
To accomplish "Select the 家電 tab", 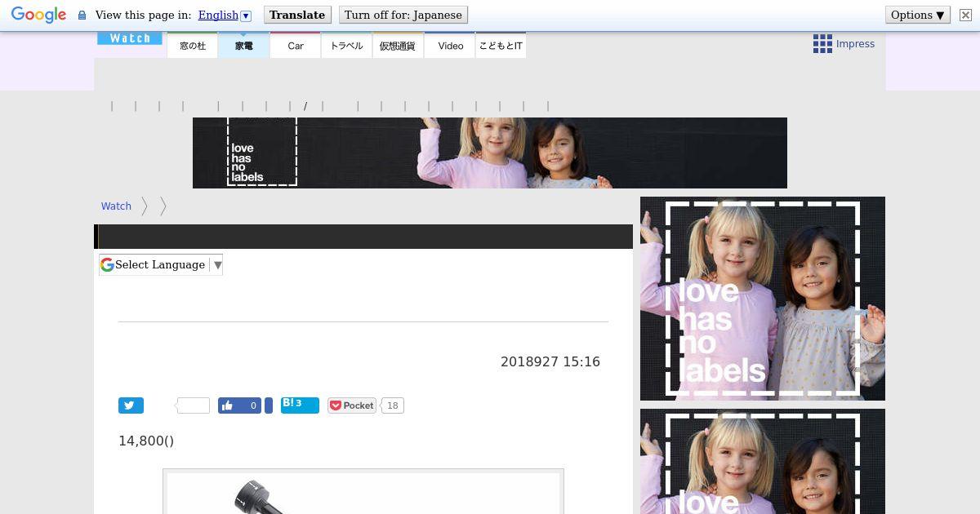I will [243, 46].
